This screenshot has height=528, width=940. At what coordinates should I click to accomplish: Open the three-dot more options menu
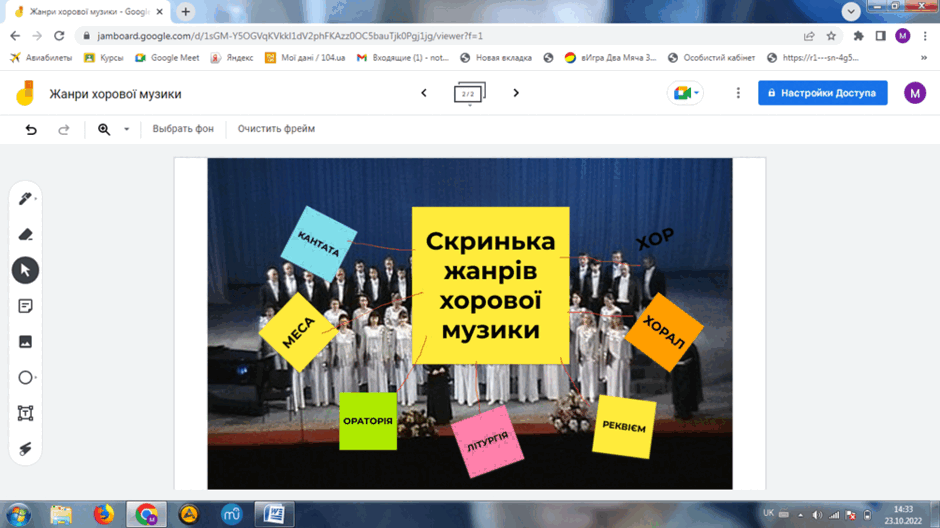(738, 93)
